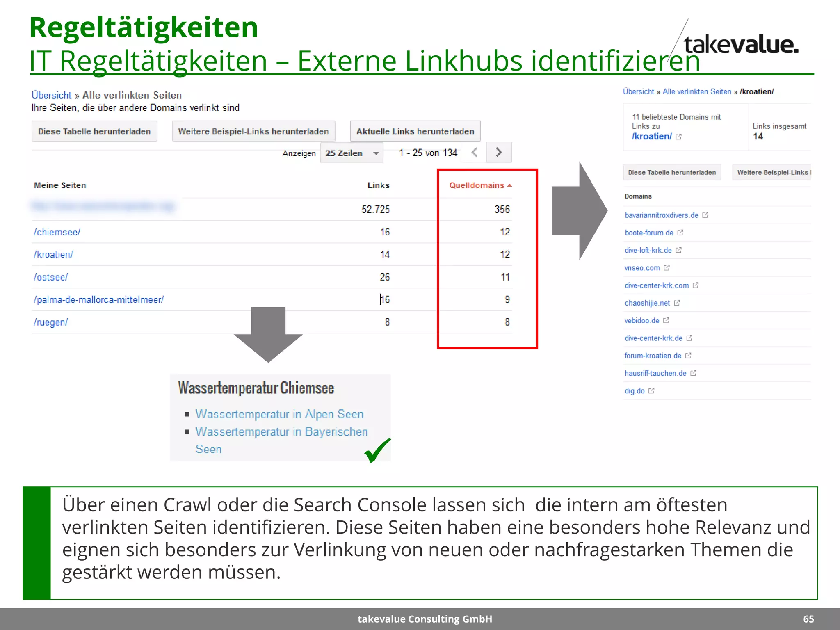Open Übersicht breadcrumb in left panel
This screenshot has width=840, height=630.
52,95
